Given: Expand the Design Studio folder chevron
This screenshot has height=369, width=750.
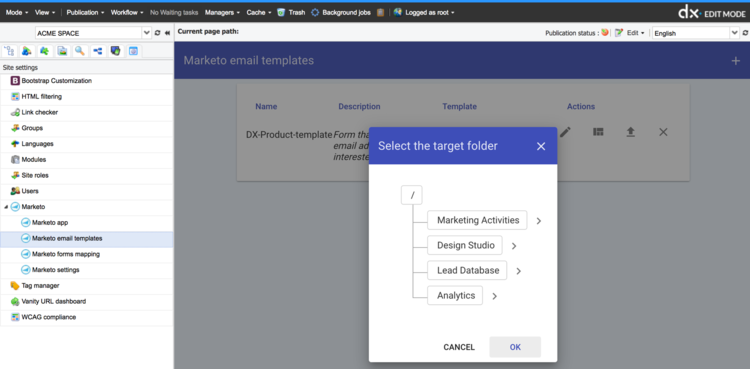Looking at the screenshot, I should [514, 246].
